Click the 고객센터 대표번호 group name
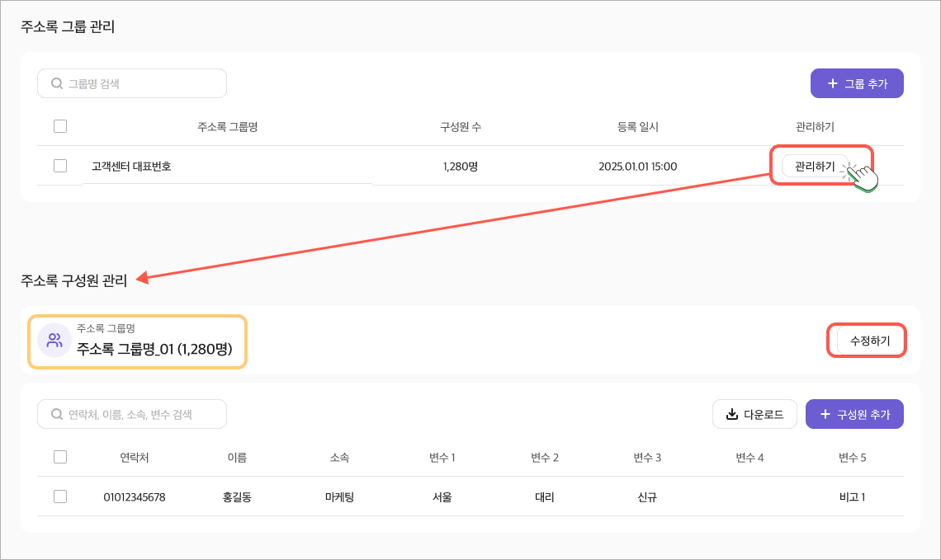The image size is (941, 560). (131, 167)
